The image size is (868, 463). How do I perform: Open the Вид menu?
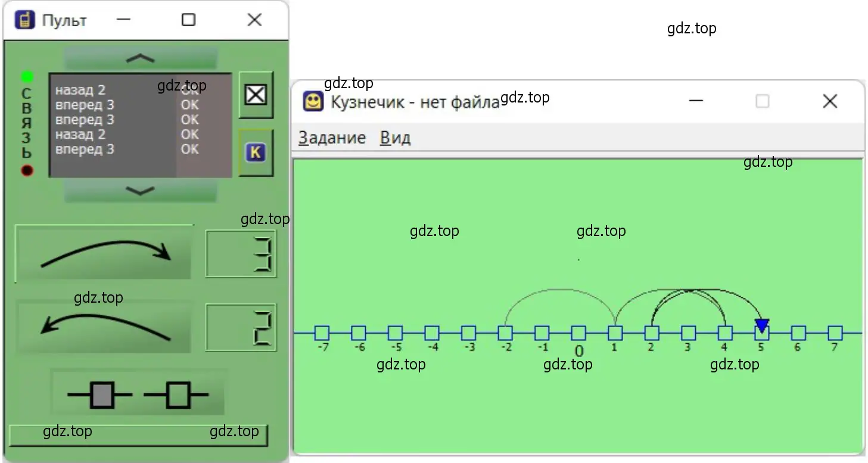(x=395, y=138)
